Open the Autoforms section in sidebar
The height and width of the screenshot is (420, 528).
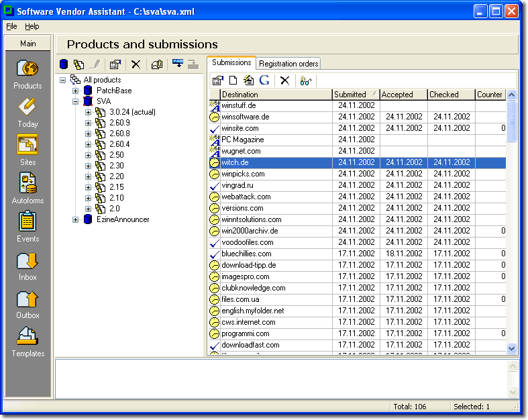[28, 189]
